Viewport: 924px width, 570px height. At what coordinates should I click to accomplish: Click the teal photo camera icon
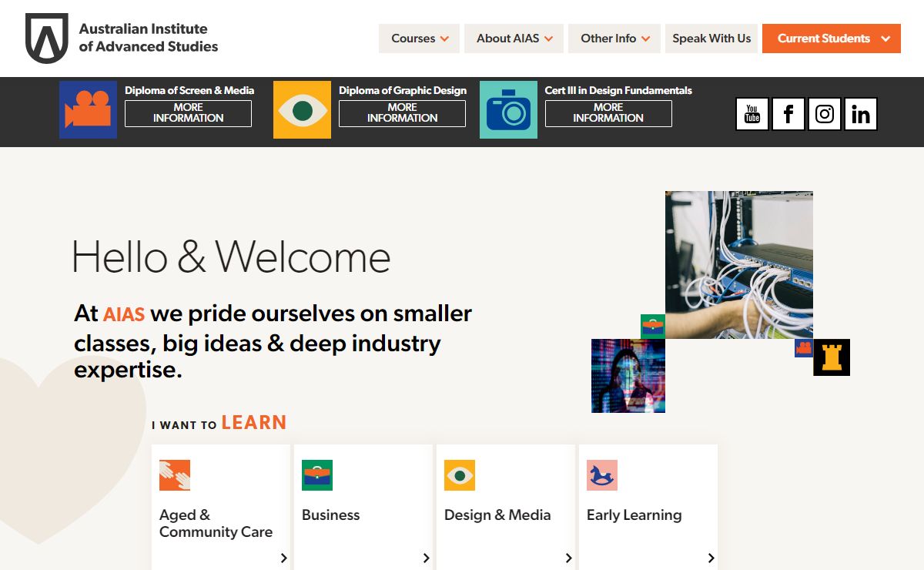click(508, 109)
